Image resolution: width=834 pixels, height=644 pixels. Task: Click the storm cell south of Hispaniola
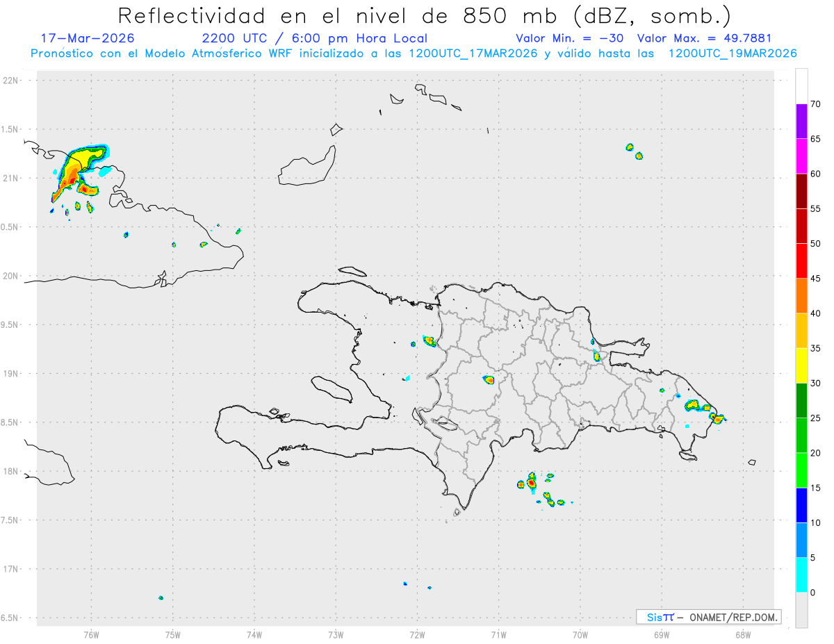tap(532, 481)
